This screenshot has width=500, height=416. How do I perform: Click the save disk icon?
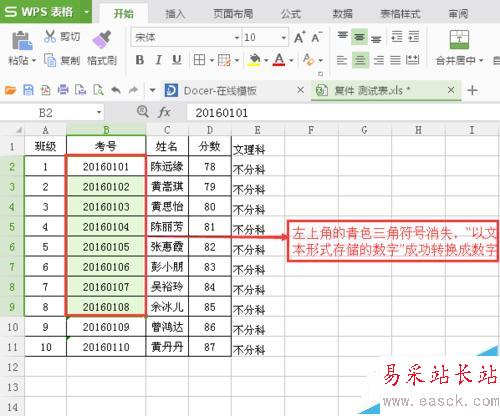click(28, 90)
